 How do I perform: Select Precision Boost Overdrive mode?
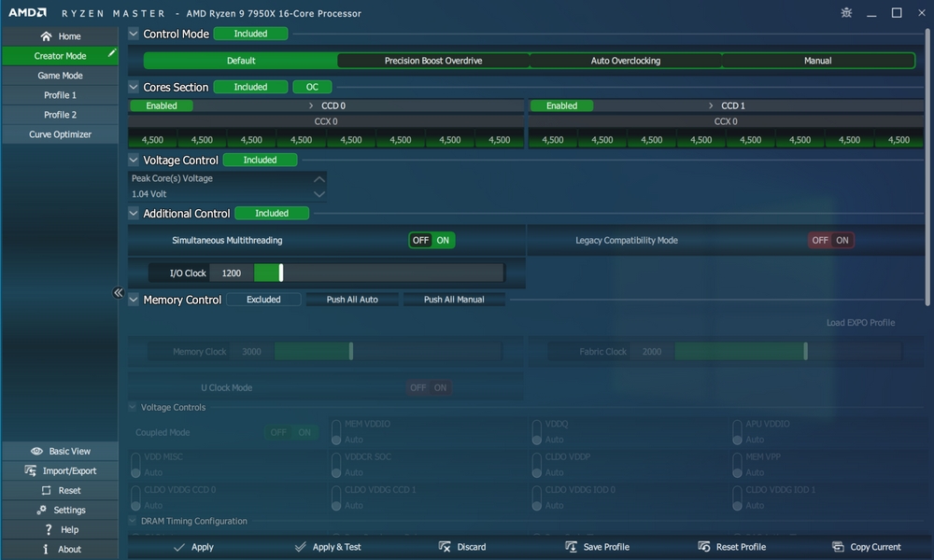click(x=433, y=61)
